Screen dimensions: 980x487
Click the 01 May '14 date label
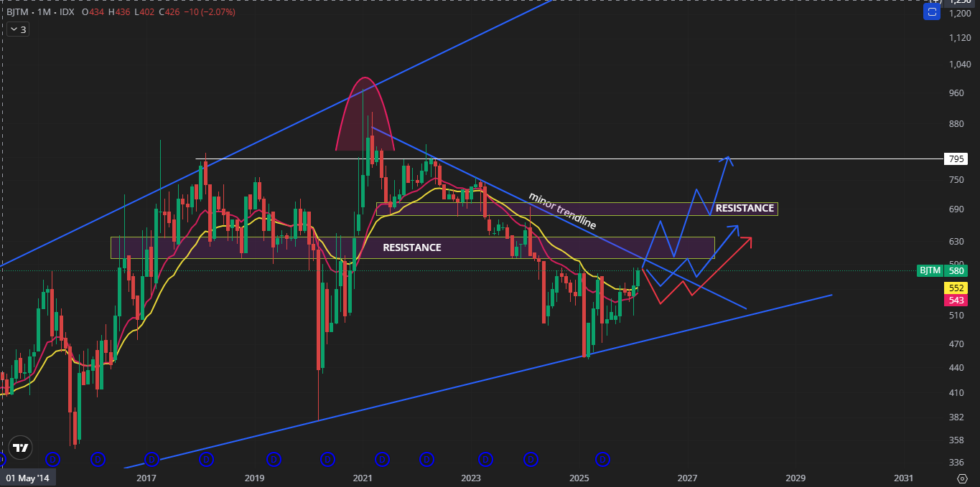[26, 478]
